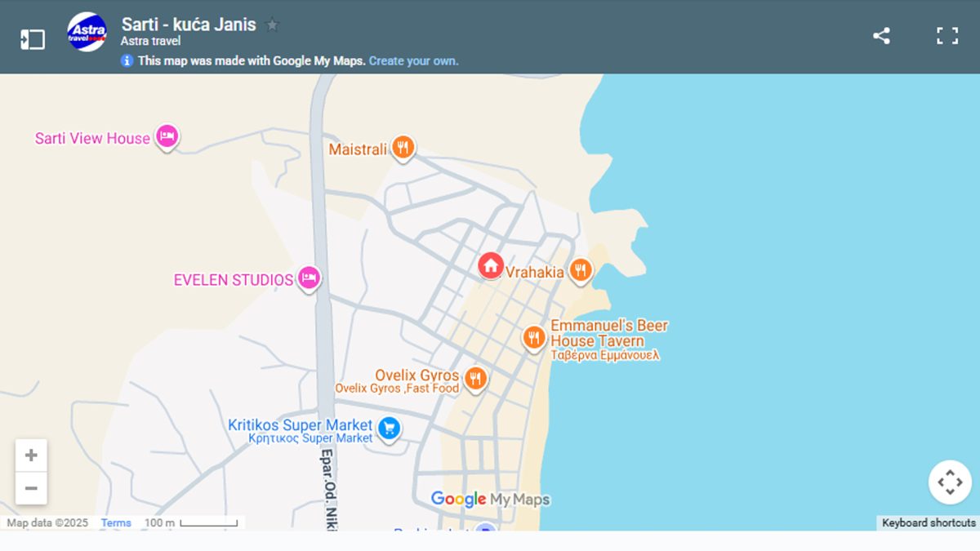Select the Sarti View House hotel marker
The height and width of the screenshot is (551, 980).
pos(167,136)
